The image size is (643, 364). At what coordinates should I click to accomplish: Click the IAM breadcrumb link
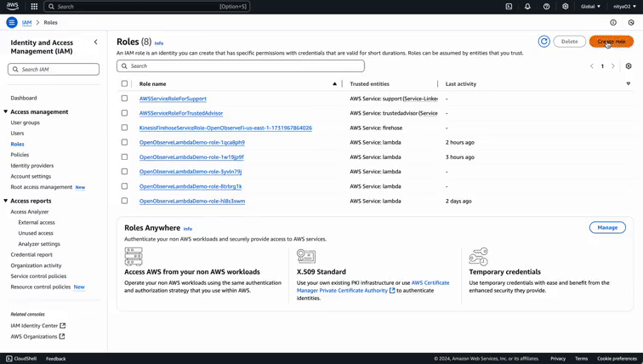click(x=26, y=23)
